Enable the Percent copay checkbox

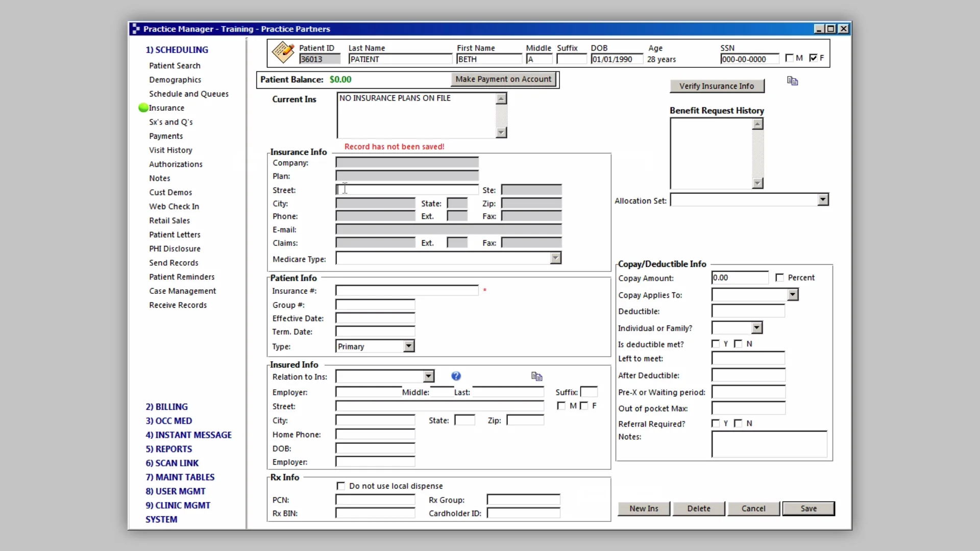click(x=779, y=278)
